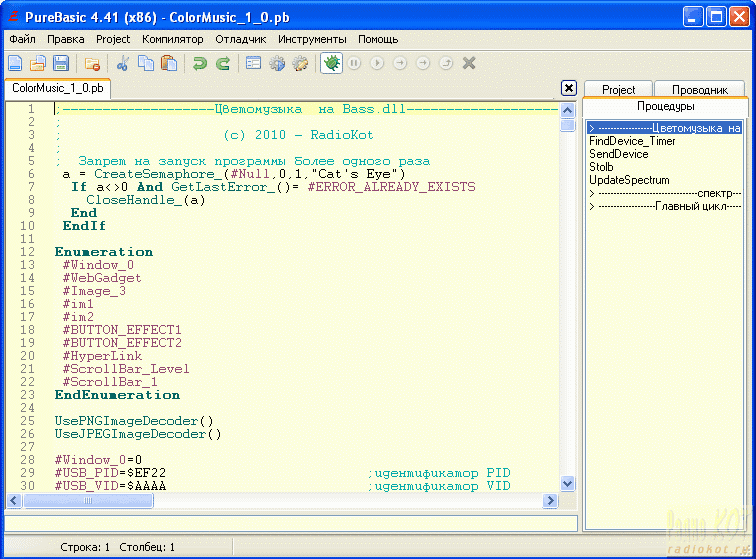Open the Инструменты menu

point(312,40)
